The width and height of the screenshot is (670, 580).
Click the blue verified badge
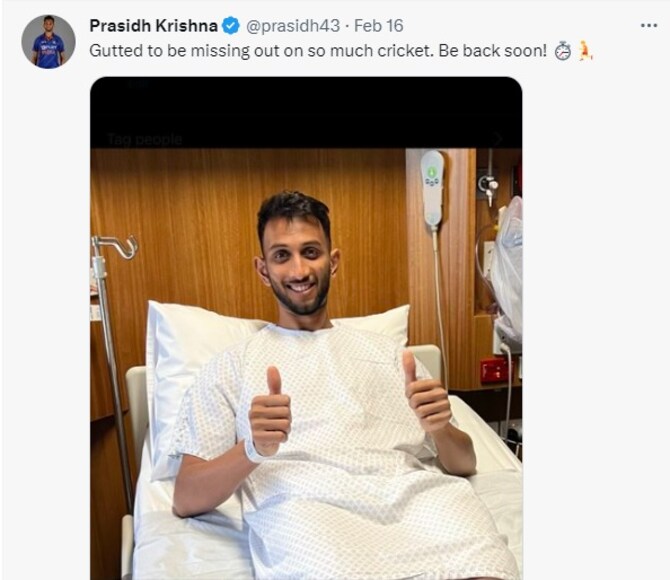tap(231, 26)
